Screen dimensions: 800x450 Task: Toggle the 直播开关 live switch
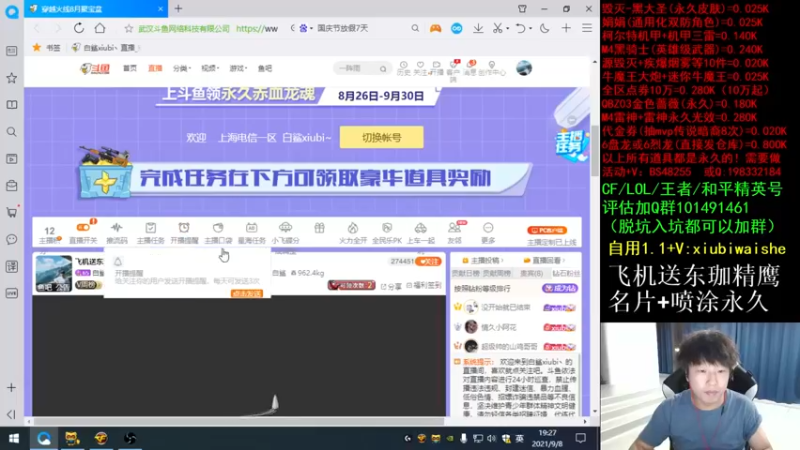[x=83, y=233]
